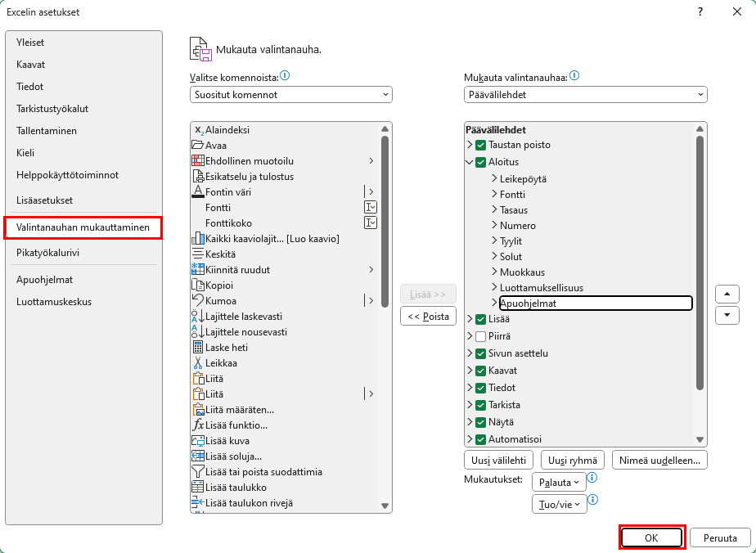Expand the Fontti group in Aloitus
Screen dimensions: 756x553
coord(494,195)
